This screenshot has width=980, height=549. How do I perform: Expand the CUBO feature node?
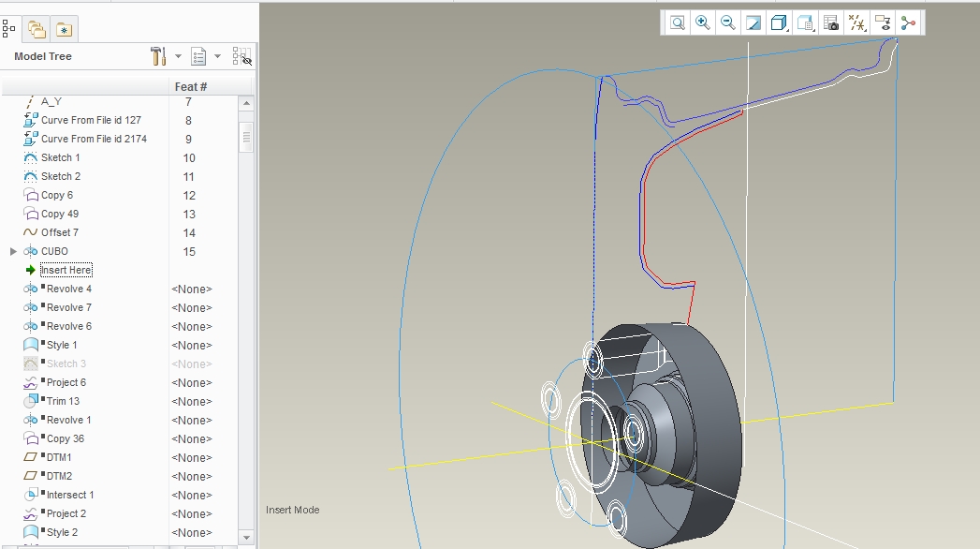coord(13,251)
